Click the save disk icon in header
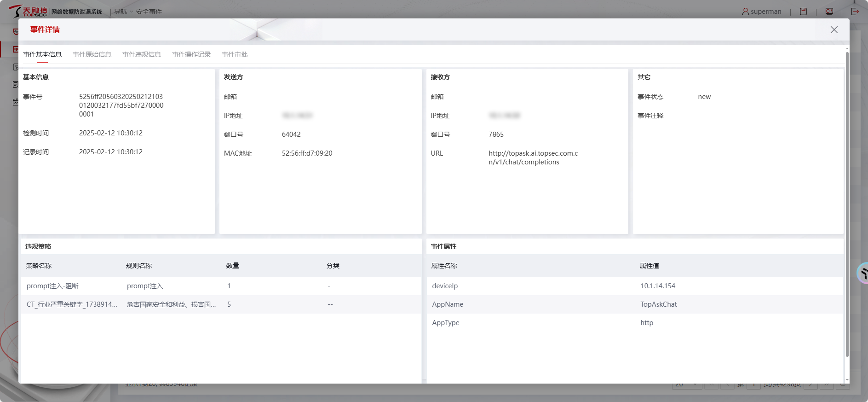This screenshot has height=402, width=868. point(803,12)
